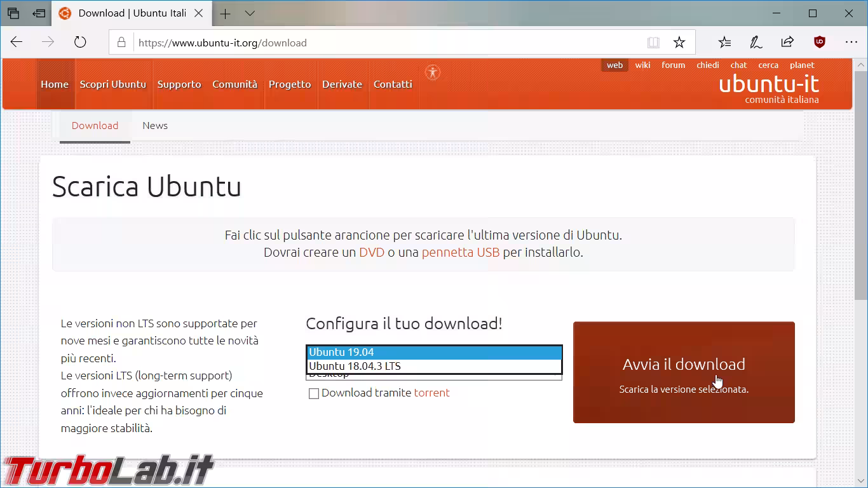Click the show tab previews icon
This screenshot has width=868, height=488.
point(13,13)
